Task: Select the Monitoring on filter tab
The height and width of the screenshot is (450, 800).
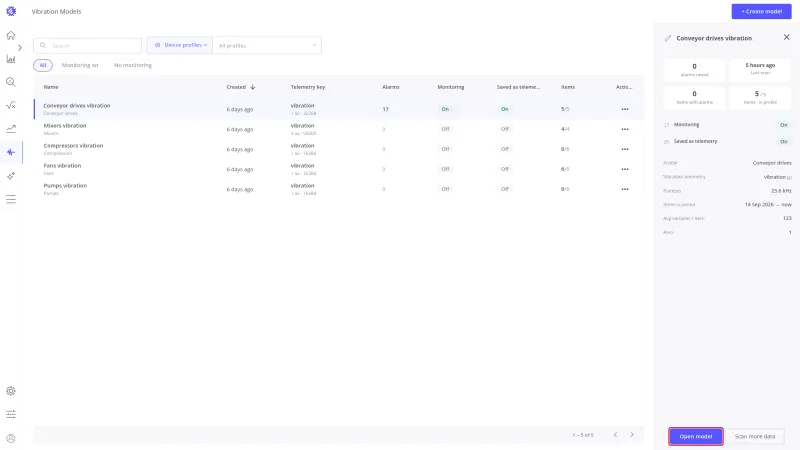Action: [x=80, y=65]
